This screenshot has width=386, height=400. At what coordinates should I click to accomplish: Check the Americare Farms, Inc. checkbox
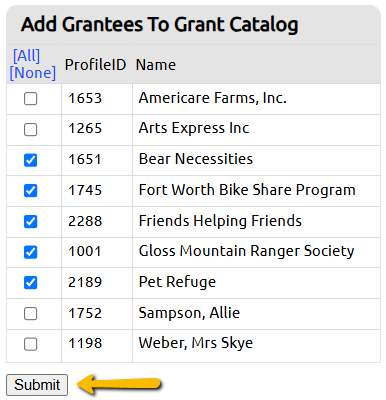30,99
